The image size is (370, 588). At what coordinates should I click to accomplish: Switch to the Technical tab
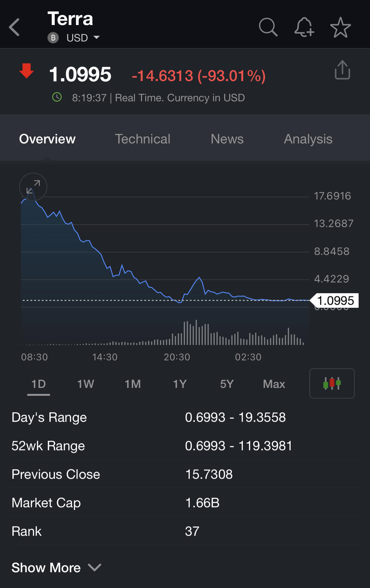[x=142, y=139]
